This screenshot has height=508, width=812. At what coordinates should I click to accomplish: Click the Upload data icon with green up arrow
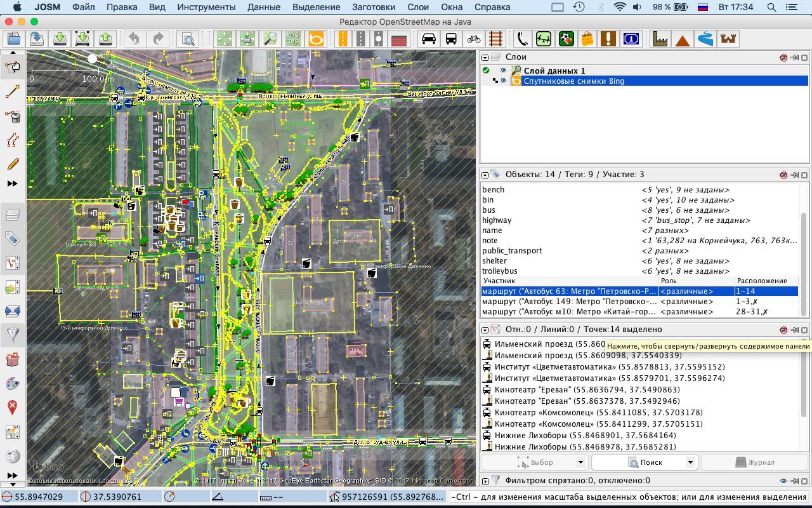(x=105, y=39)
